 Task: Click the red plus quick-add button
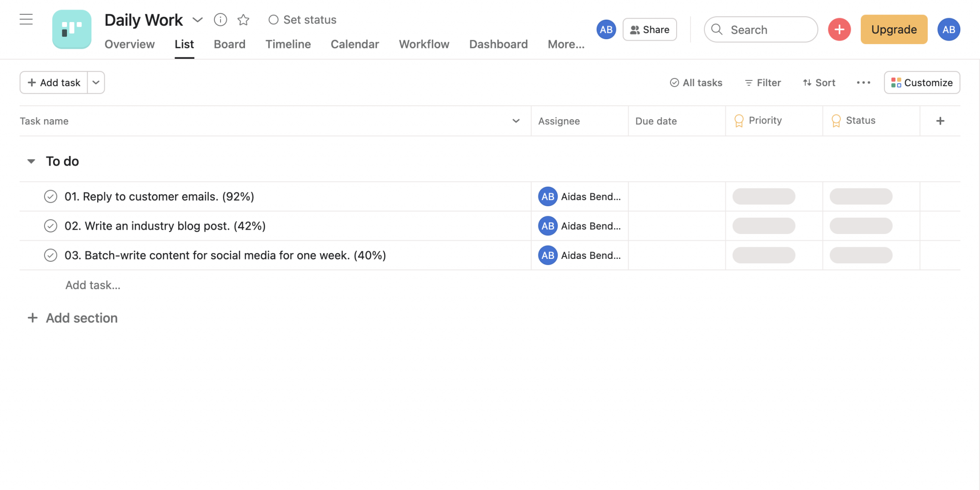pyautogui.click(x=839, y=30)
